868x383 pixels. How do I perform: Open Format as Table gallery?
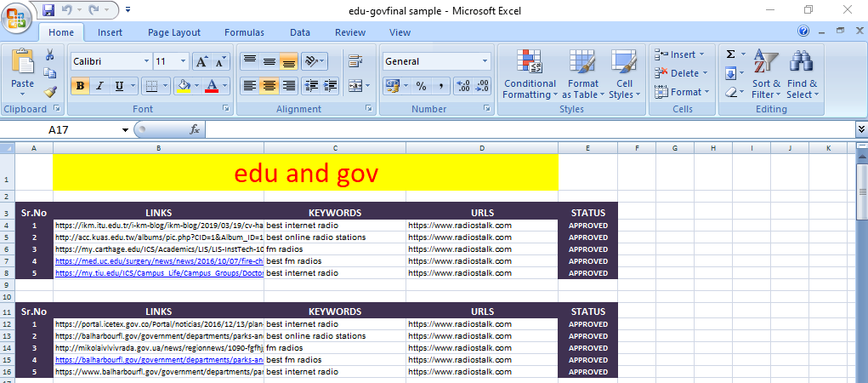(583, 74)
